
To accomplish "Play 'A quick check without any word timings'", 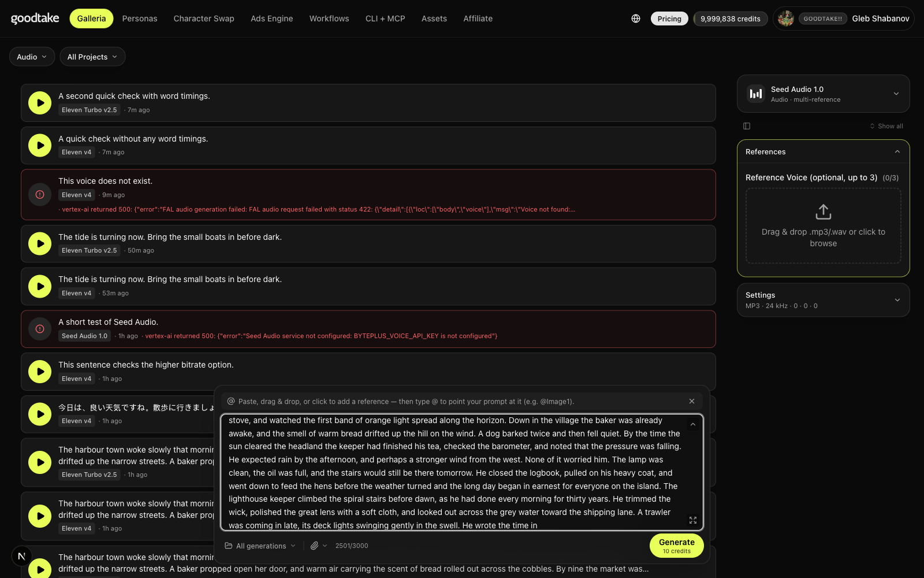I will [x=40, y=145].
